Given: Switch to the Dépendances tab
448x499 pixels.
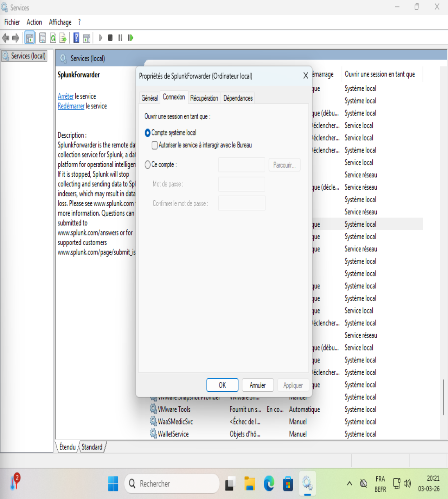Looking at the screenshot, I should [x=238, y=98].
